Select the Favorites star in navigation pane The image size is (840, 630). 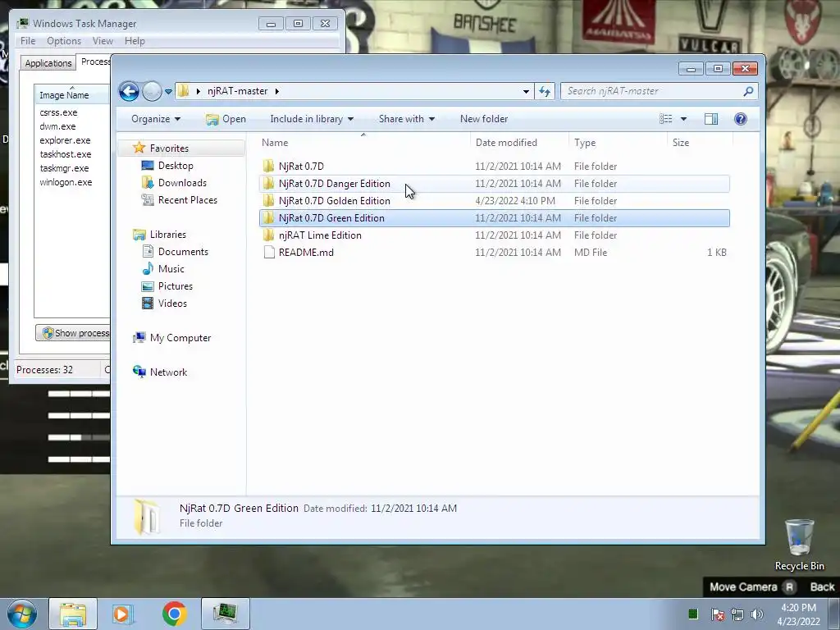(139, 148)
